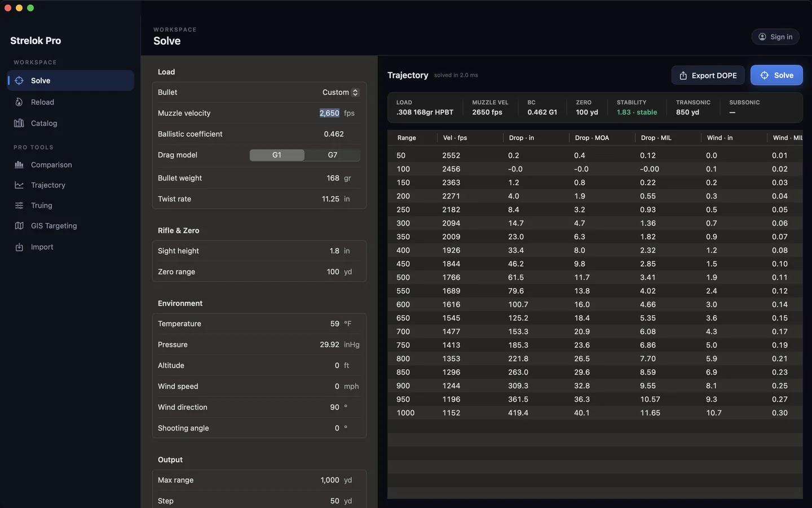812x508 pixels.
Task: Edit the Max range value 1,000
Action: 330,480
